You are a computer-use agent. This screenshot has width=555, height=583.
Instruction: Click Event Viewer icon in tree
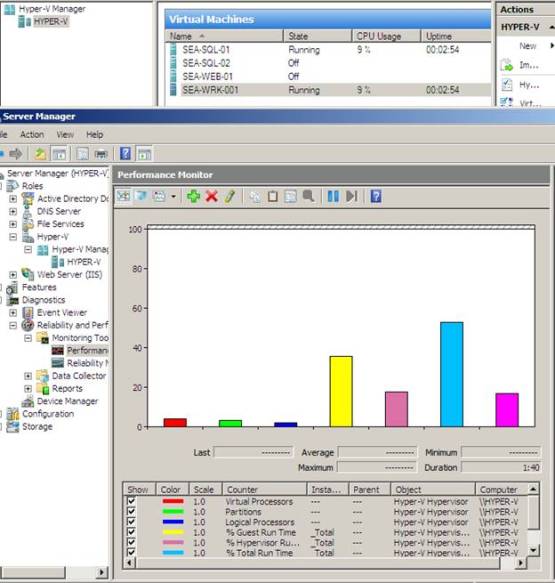[x=28, y=313]
